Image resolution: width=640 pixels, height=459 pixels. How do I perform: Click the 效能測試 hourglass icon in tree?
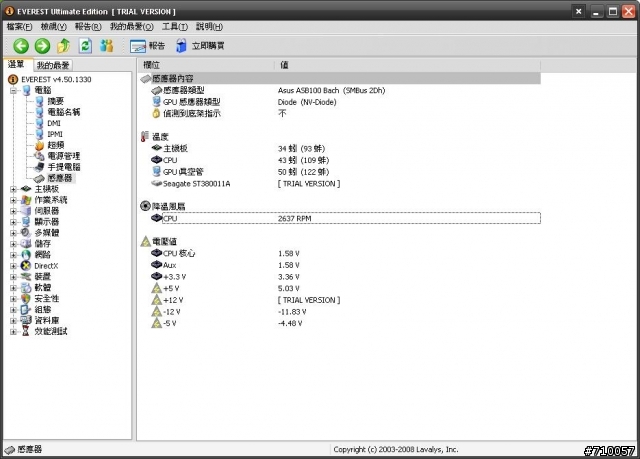(x=26, y=331)
